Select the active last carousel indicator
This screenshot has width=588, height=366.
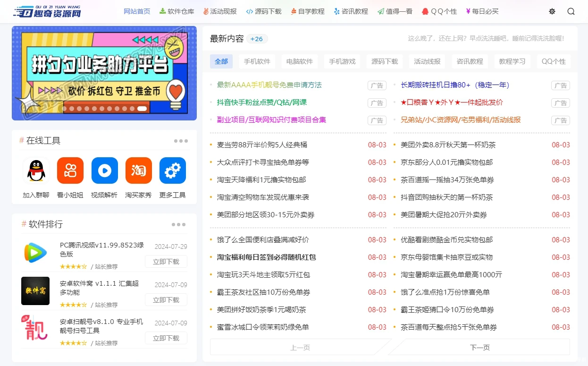[142, 109]
